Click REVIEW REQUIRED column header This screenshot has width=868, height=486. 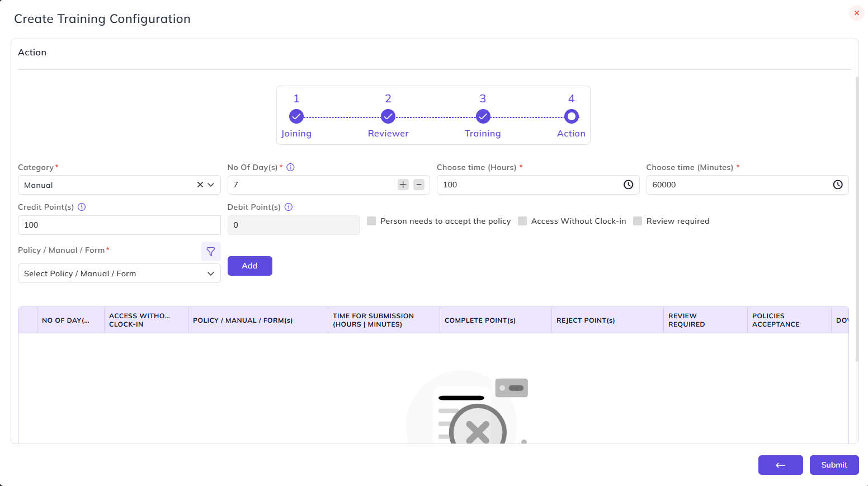pos(706,320)
